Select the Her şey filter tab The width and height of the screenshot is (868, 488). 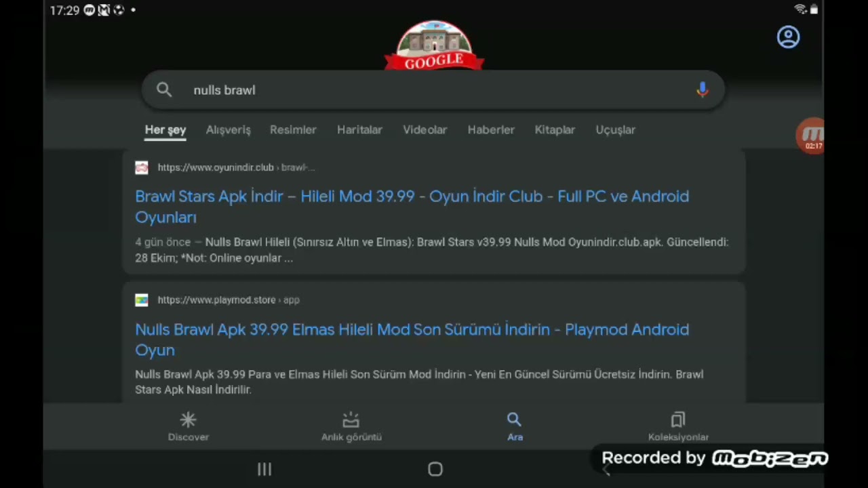pyautogui.click(x=165, y=129)
